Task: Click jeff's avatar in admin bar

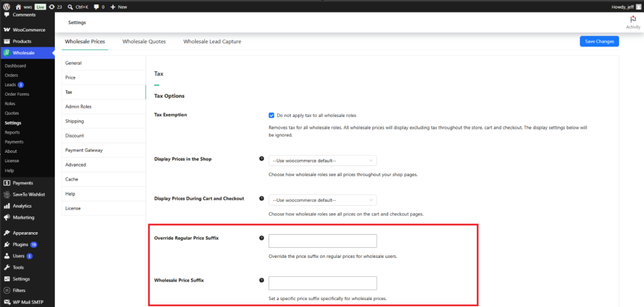Action: [638, 7]
